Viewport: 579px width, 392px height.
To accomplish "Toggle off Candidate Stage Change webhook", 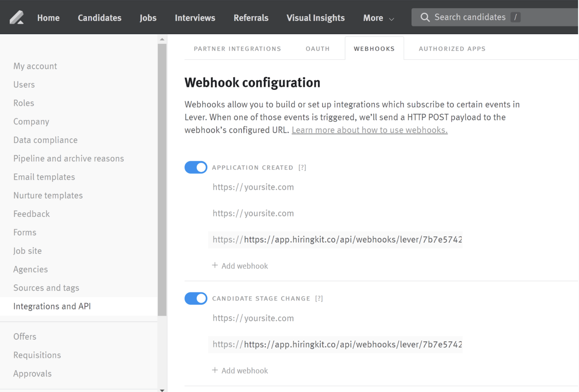I will [196, 299].
